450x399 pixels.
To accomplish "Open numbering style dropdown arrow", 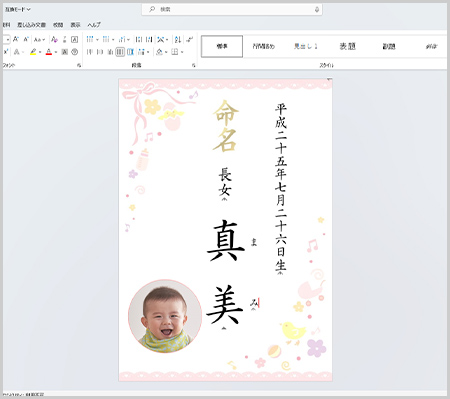I will coord(113,40).
